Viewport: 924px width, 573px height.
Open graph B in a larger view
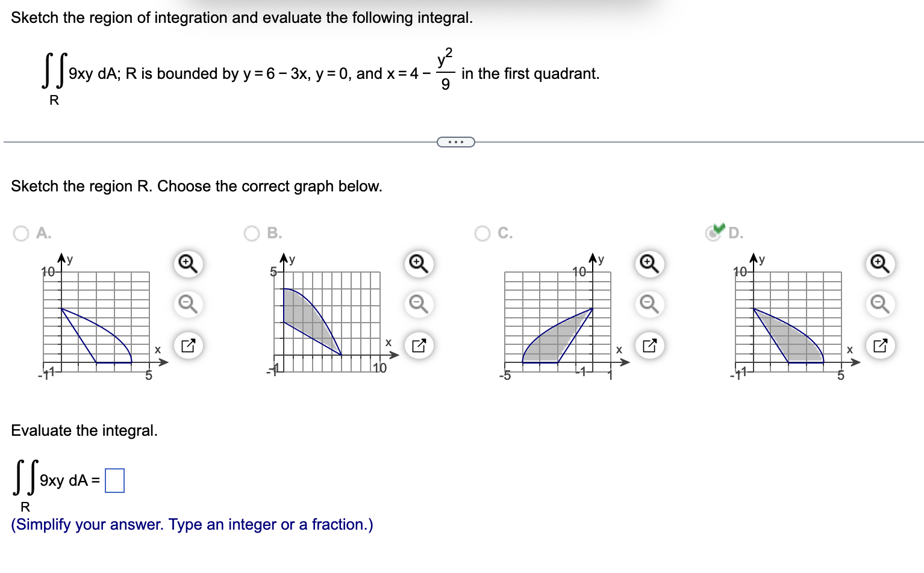[419, 345]
